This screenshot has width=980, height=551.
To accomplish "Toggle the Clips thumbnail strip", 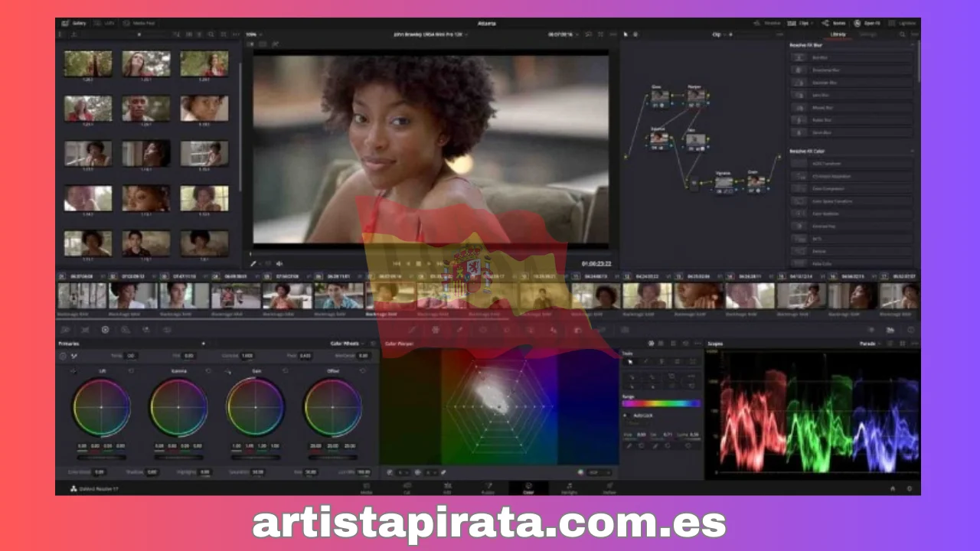I will click(798, 23).
